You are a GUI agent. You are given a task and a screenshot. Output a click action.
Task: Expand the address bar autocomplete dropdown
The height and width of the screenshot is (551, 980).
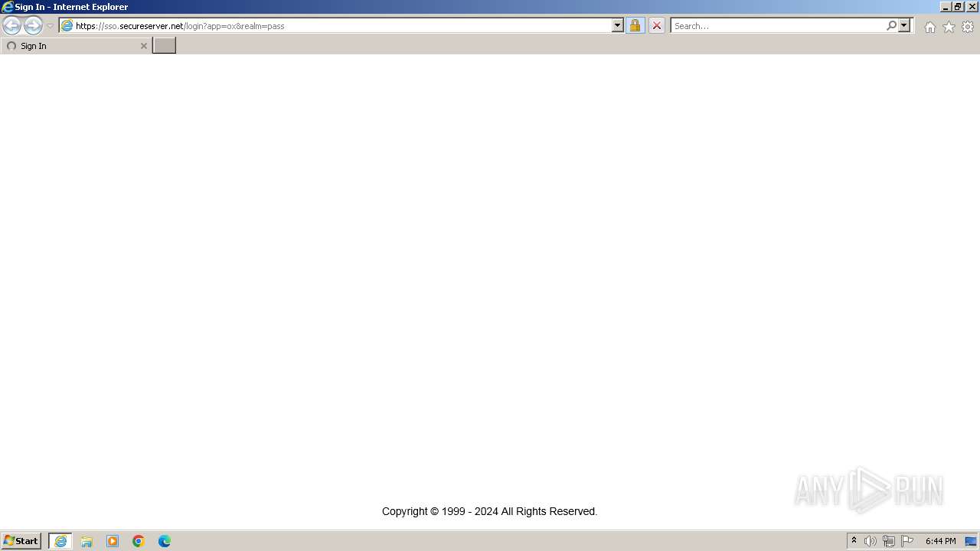[618, 26]
